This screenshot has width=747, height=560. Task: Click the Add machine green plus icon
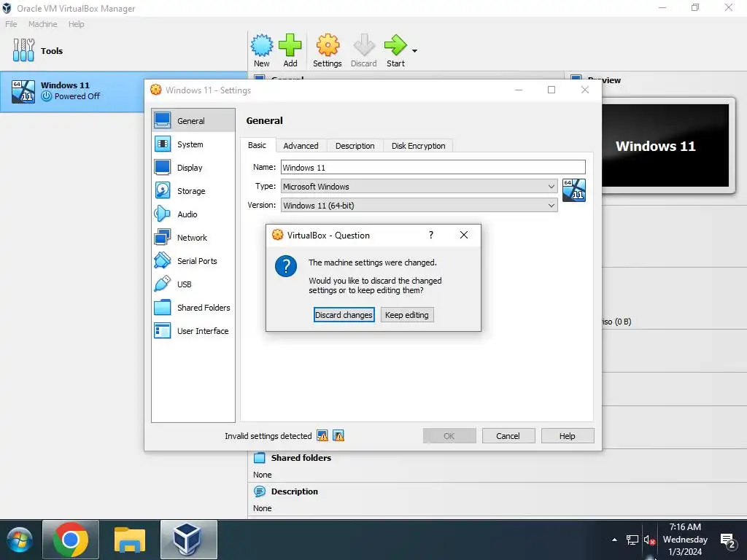[290, 50]
